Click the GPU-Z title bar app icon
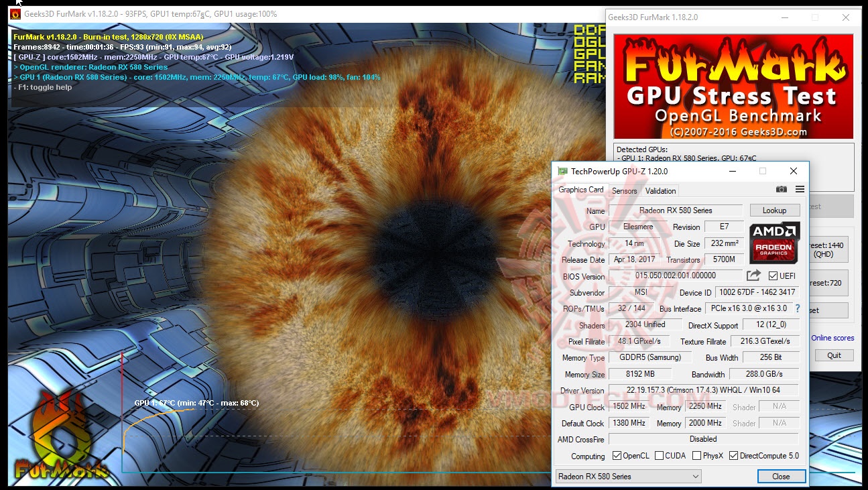The image size is (868, 490). [x=562, y=172]
